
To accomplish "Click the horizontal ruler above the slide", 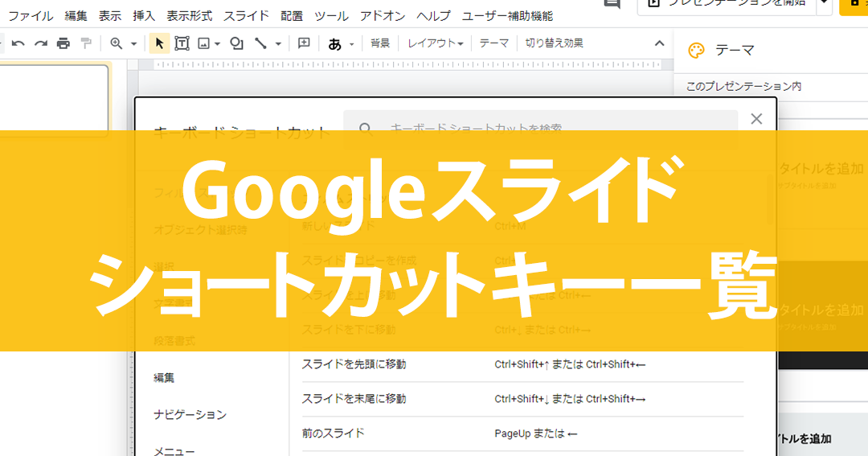I will tap(407, 65).
